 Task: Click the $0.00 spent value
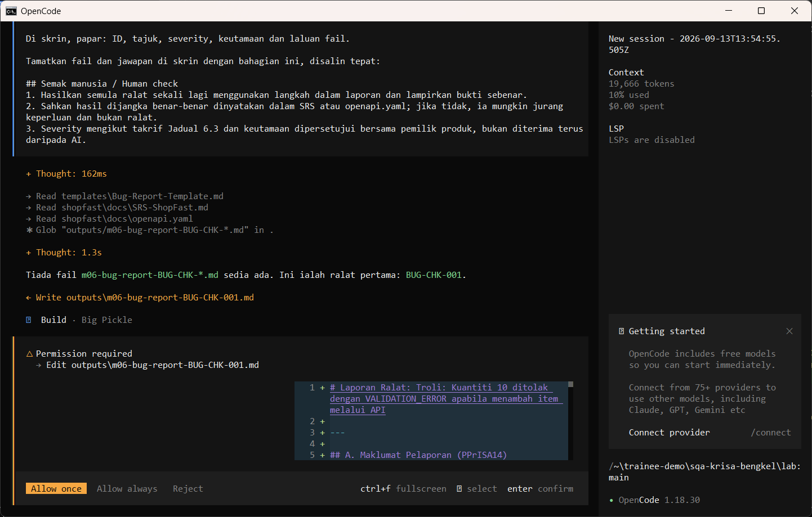pos(636,106)
